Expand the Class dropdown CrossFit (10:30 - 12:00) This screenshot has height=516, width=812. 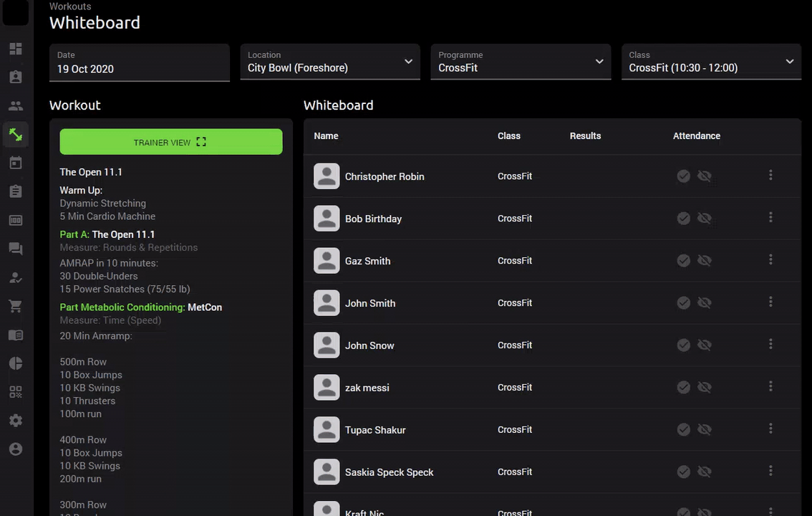711,62
